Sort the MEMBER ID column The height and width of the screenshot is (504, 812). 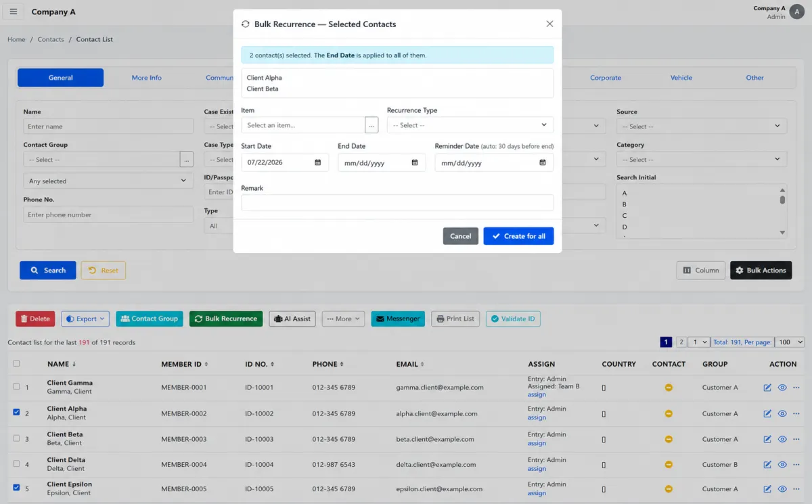(184, 364)
